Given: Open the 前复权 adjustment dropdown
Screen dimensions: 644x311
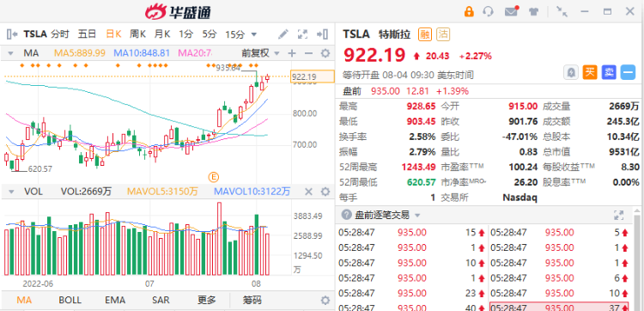Looking at the screenshot, I should pyautogui.click(x=260, y=53).
